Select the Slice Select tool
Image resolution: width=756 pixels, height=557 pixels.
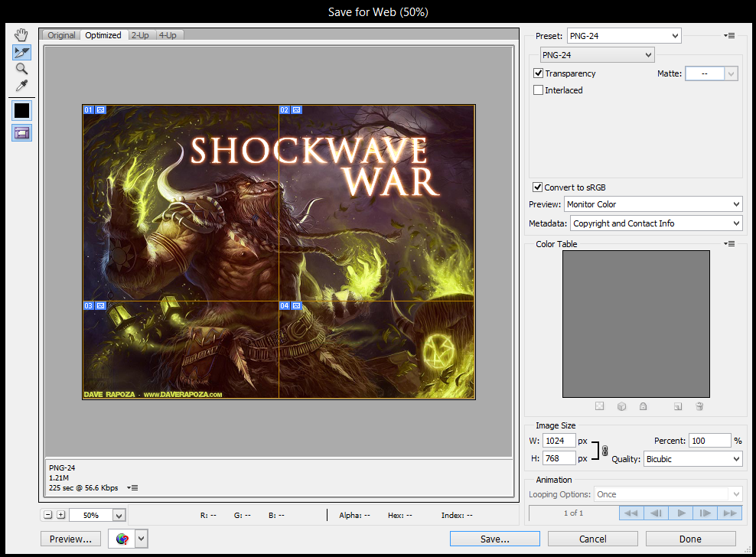21,52
